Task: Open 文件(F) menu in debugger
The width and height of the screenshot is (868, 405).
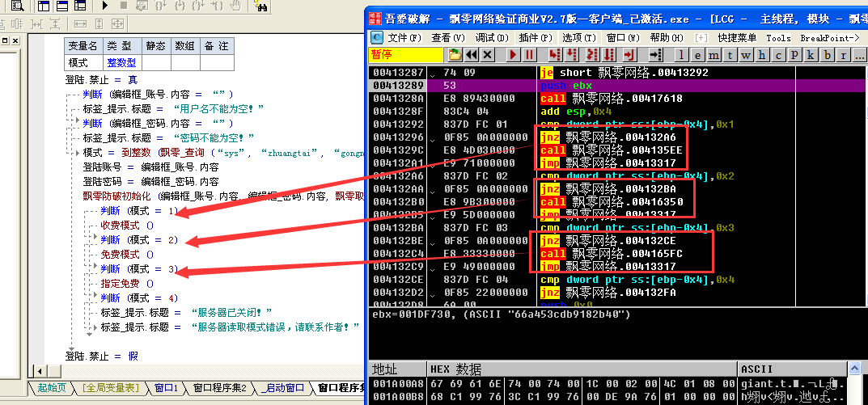Action: pos(404,38)
